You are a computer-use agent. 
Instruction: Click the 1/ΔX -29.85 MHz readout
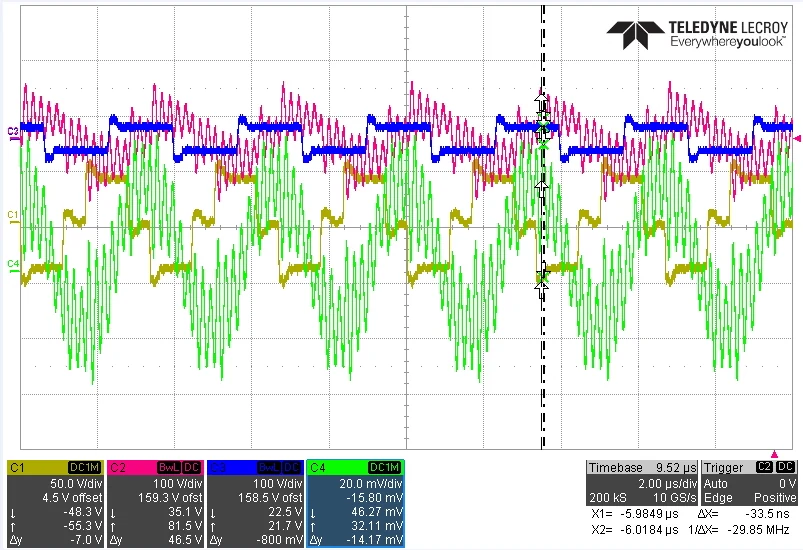click(738, 530)
